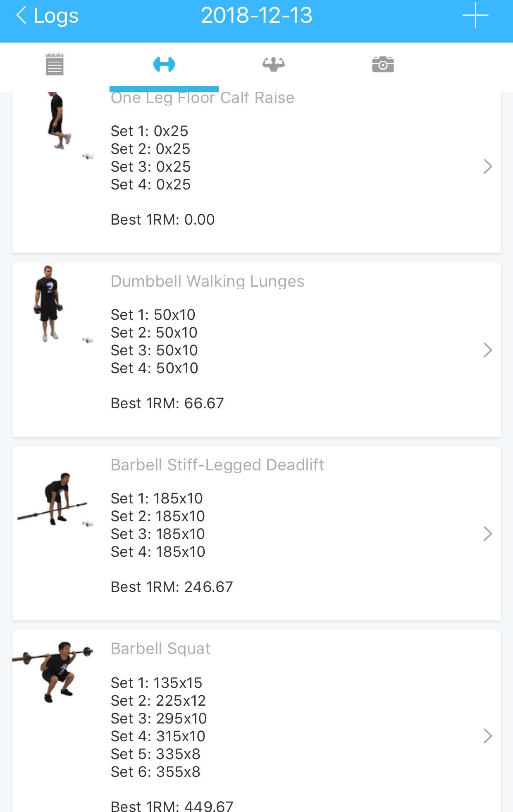Open Barbell Squat exercise title
This screenshot has width=513, height=812.
pos(160,649)
